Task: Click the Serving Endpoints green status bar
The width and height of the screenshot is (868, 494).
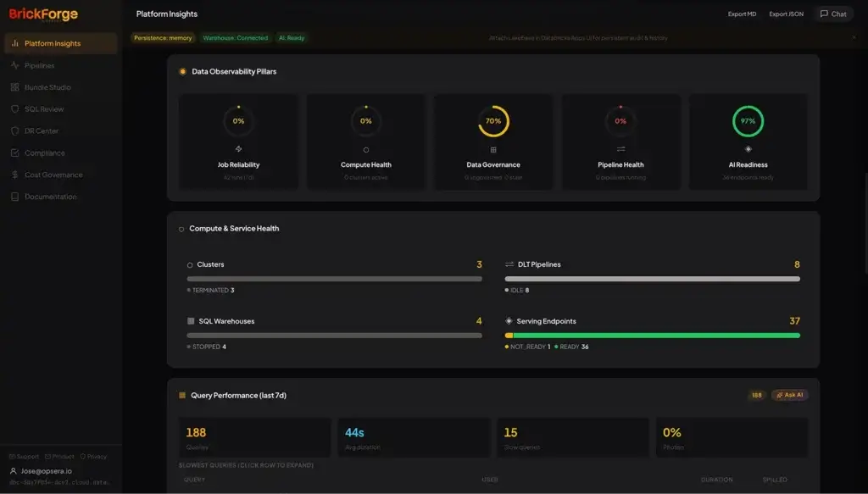Action: [x=657, y=336]
